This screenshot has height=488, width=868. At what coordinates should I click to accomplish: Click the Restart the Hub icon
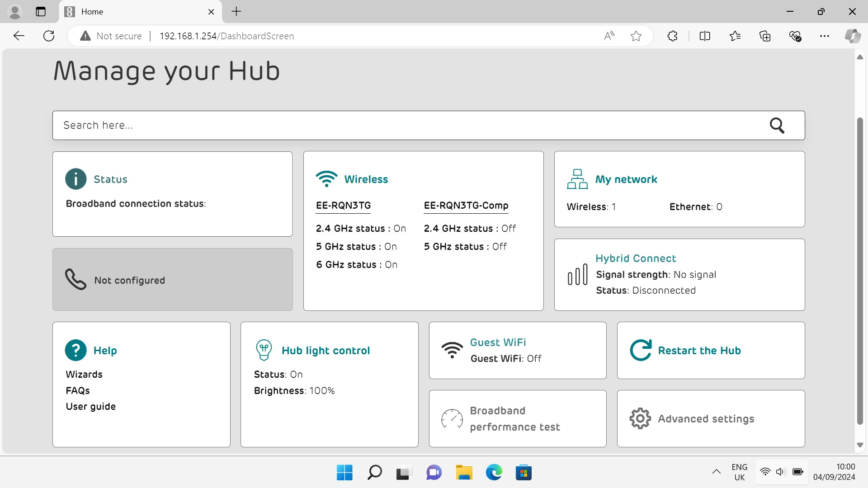641,350
